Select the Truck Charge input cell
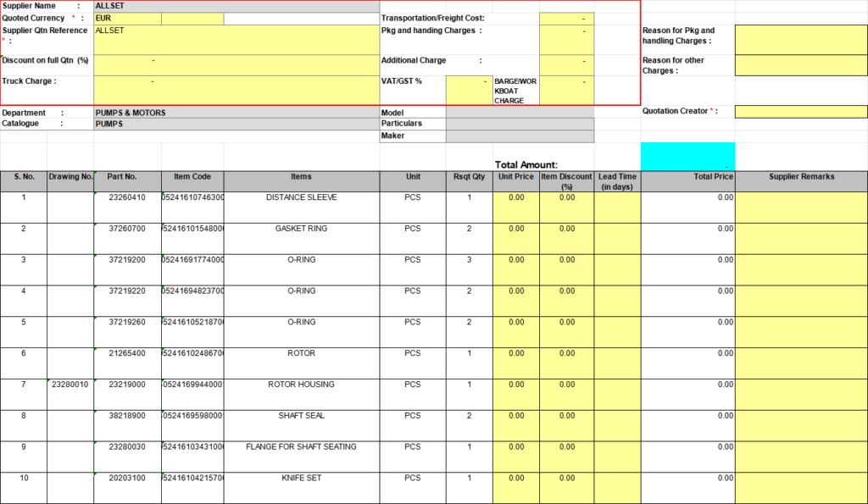Viewport: 868px width, 504px height. 236,87
